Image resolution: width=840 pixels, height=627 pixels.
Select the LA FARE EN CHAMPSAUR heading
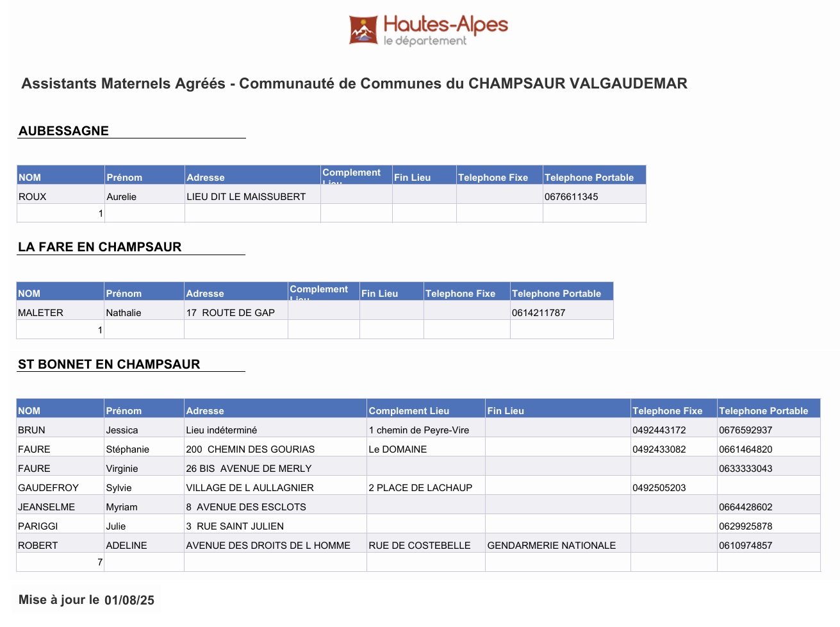pyautogui.click(x=99, y=247)
